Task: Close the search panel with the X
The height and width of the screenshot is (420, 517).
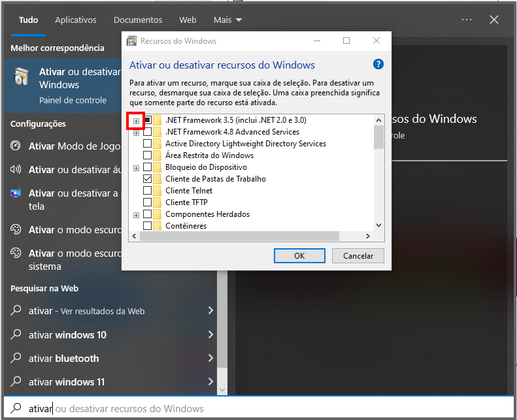Action: coord(494,20)
